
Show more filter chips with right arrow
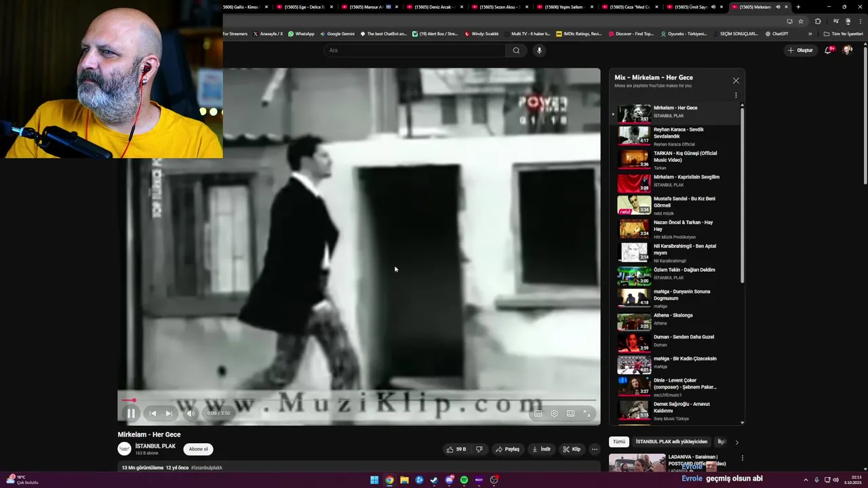tap(737, 442)
